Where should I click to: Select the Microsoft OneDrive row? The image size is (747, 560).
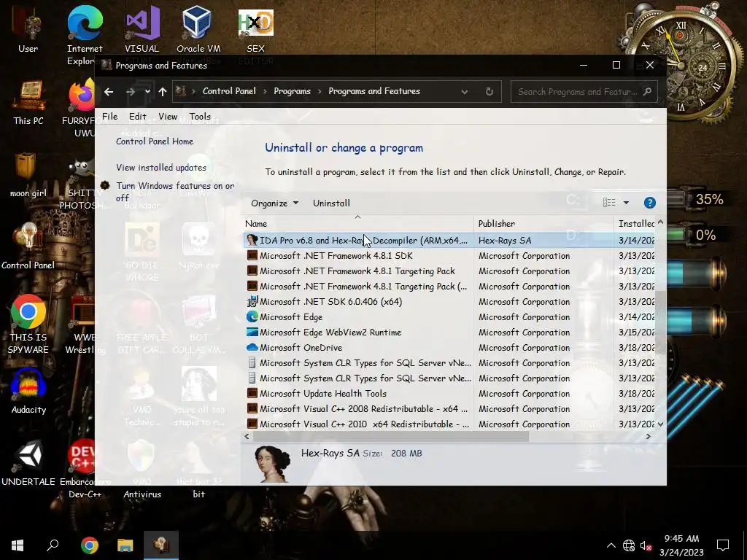coord(449,348)
